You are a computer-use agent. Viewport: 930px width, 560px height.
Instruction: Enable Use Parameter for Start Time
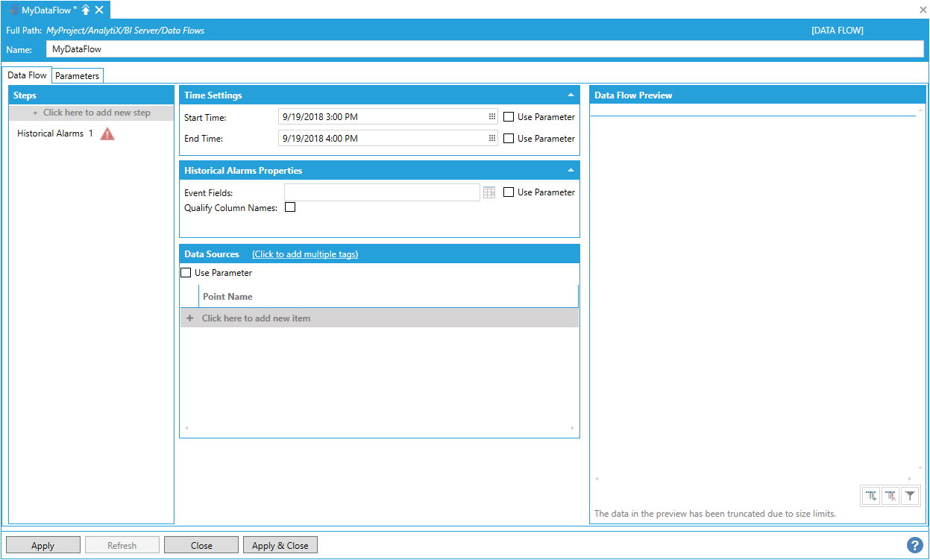click(x=509, y=117)
